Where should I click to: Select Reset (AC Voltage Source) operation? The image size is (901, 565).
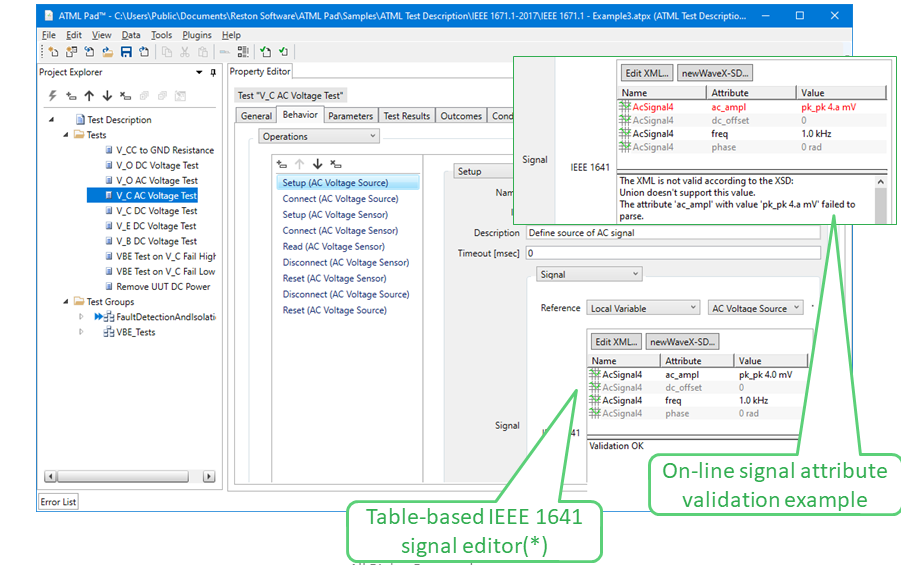coord(334,310)
